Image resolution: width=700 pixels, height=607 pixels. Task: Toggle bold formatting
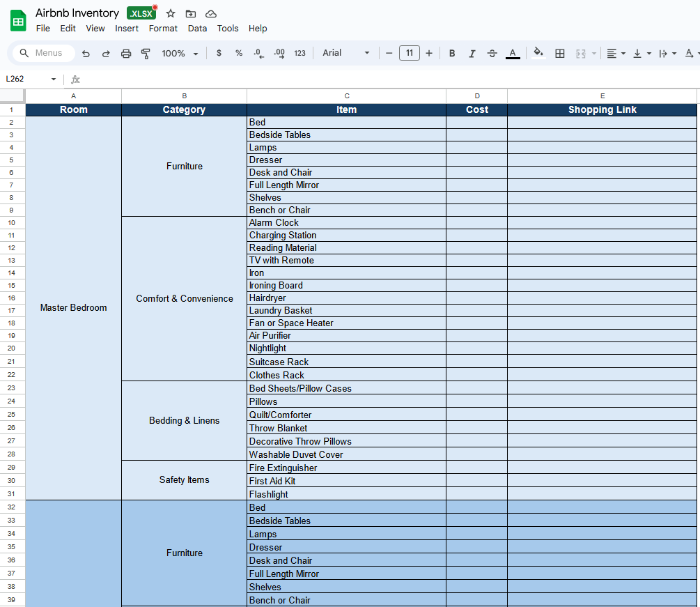pyautogui.click(x=452, y=54)
